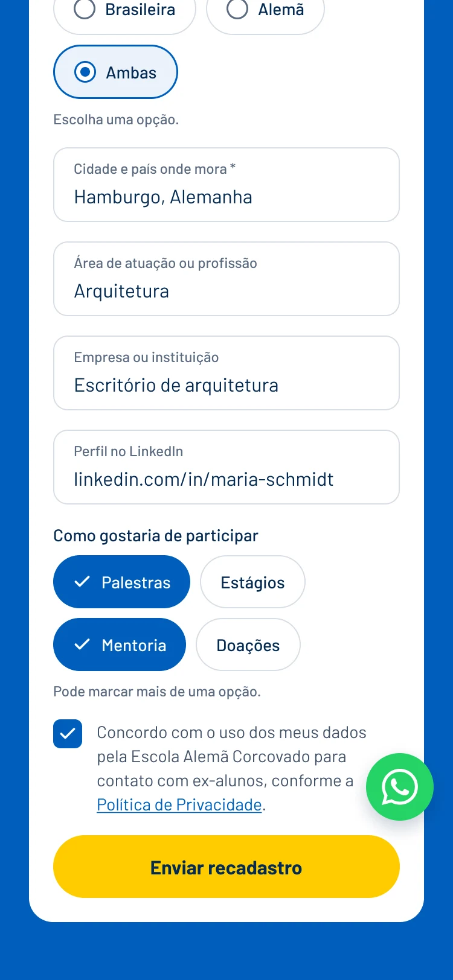Screen dimensions: 453x980
Task: Edit the Área de atuação ou profissão field
Action: pos(226,279)
